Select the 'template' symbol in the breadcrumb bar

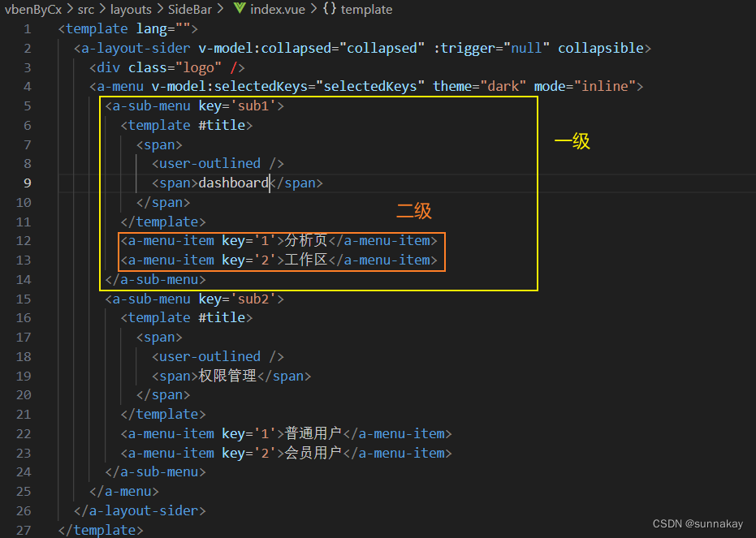click(x=365, y=9)
